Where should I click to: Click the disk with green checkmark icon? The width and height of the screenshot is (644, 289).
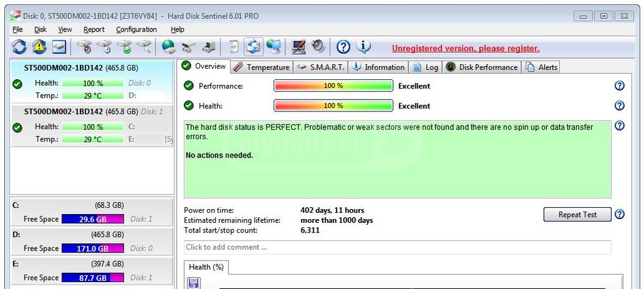[x=125, y=47]
